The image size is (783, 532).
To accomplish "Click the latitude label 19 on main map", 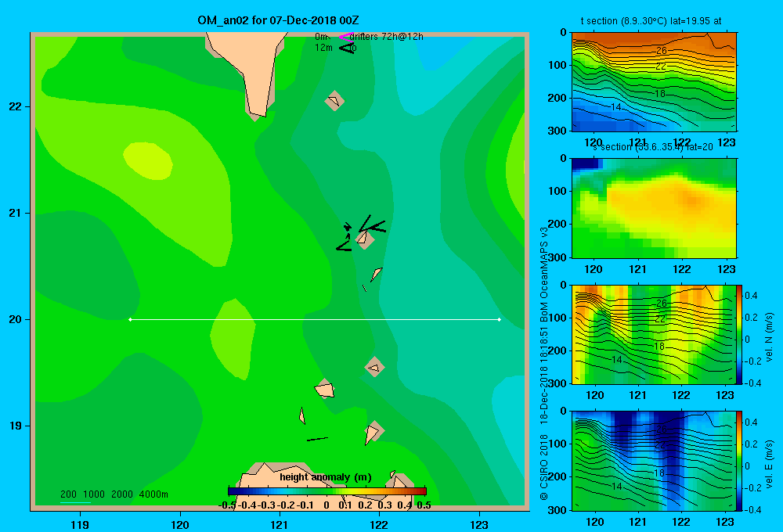I will [x=16, y=426].
